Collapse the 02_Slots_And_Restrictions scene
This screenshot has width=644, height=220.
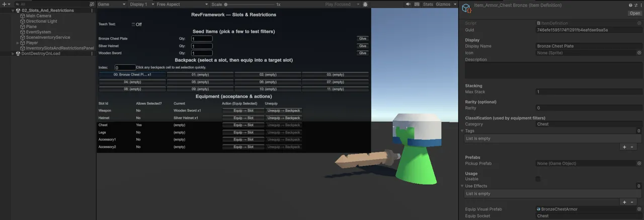coord(13,10)
